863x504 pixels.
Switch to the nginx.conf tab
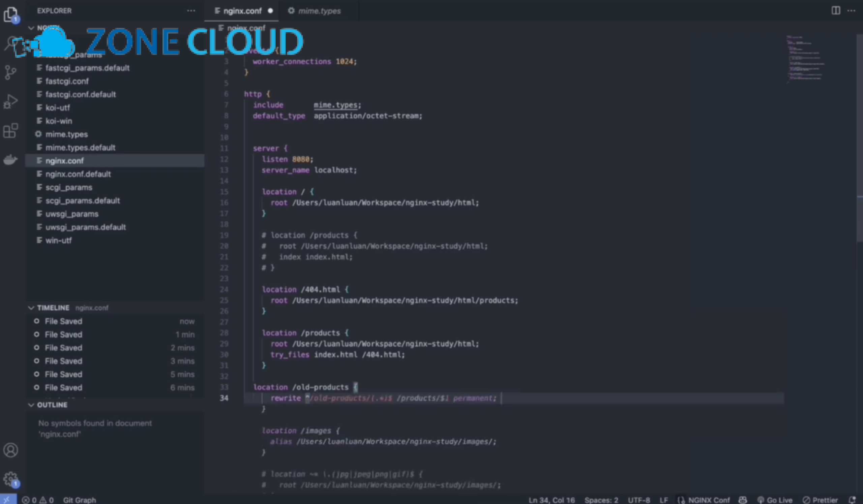tap(242, 11)
